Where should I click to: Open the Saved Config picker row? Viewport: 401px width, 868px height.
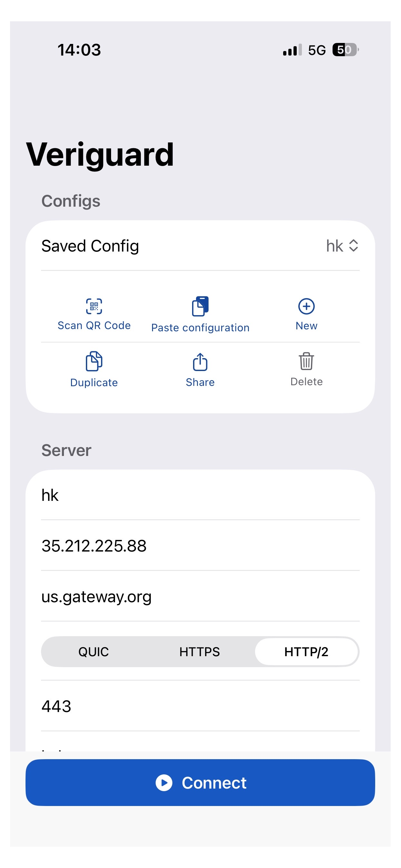[200, 246]
